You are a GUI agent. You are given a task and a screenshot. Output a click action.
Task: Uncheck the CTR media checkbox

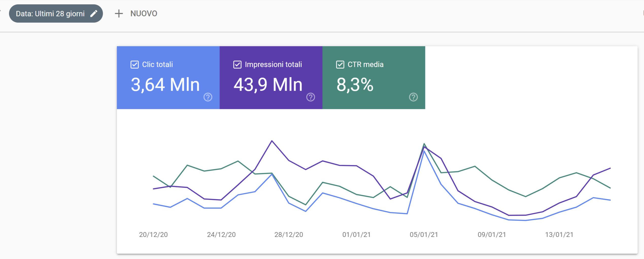pyautogui.click(x=340, y=65)
